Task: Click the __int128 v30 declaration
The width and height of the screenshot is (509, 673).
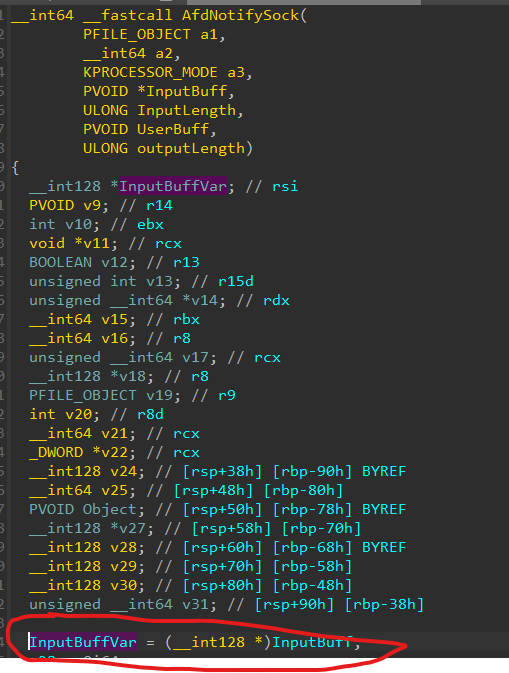Action: (87, 585)
